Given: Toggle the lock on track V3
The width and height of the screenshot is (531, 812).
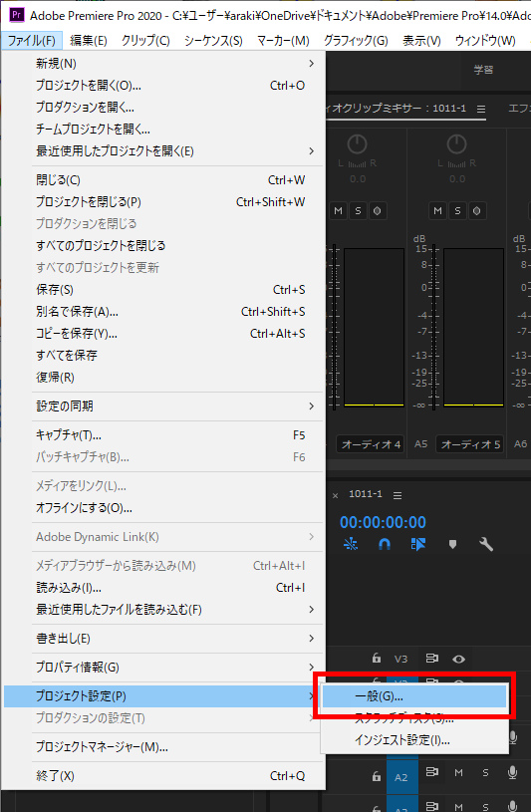Looking at the screenshot, I should tap(377, 659).
